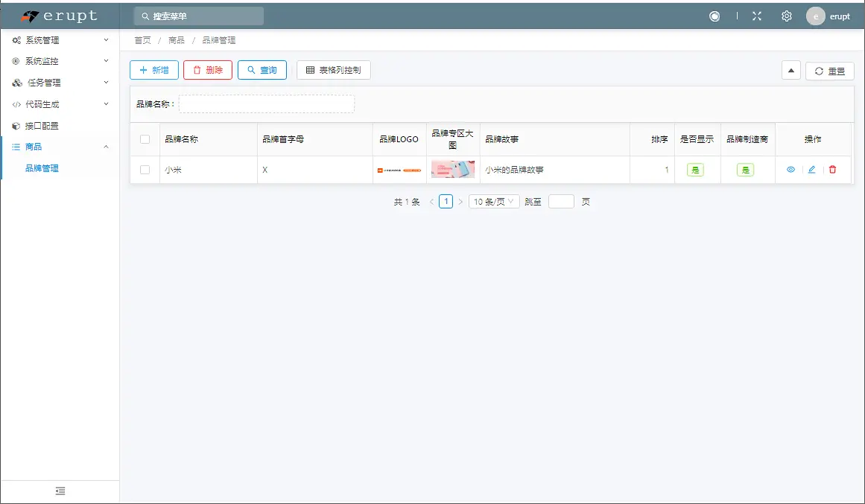
Task: Open the theme switcher icon in header
Action: 715,15
